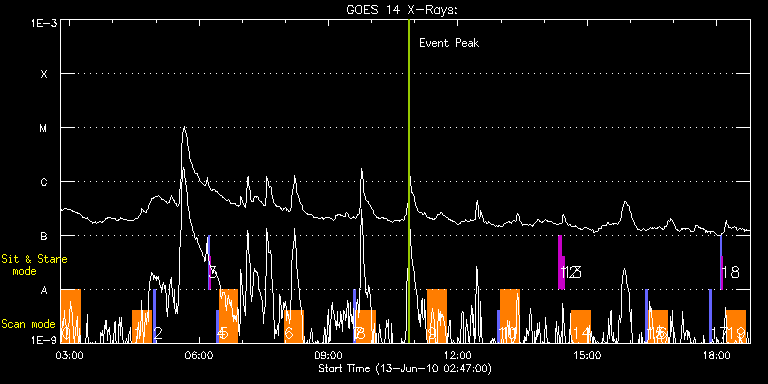Select the number "18" sit-and-stare label
The image size is (768, 384).
[x=731, y=273]
